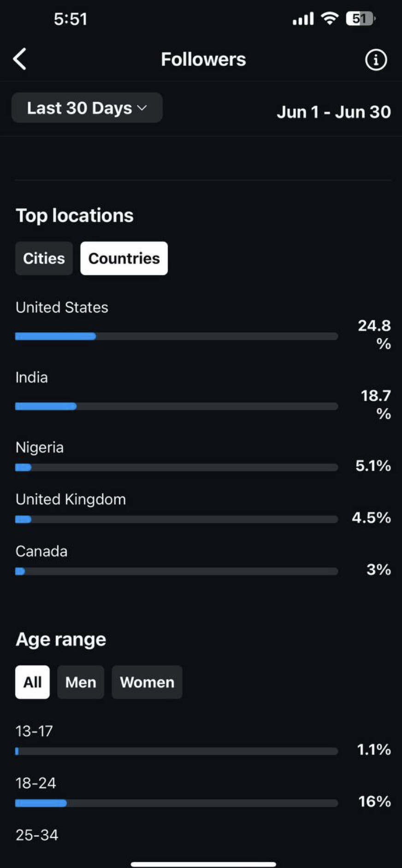Tap the United Kingdom location bar
This screenshot has height=868, width=402.
176,520
